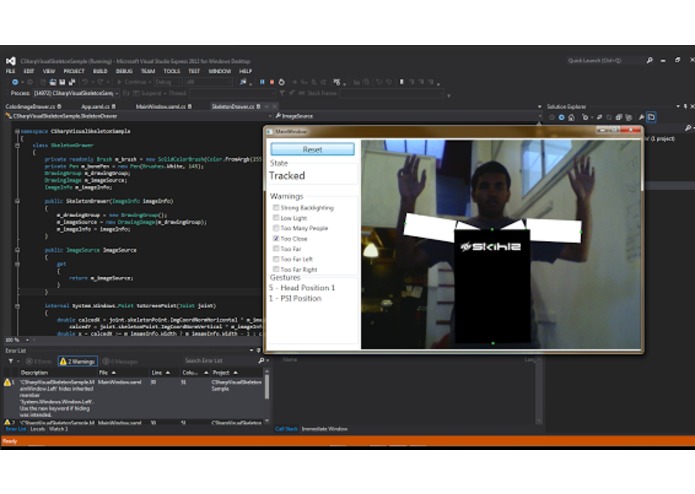The width and height of the screenshot is (695, 494).
Task: Click the Collapse All icon in Solution Explorer
Action: pyautogui.click(x=619, y=117)
